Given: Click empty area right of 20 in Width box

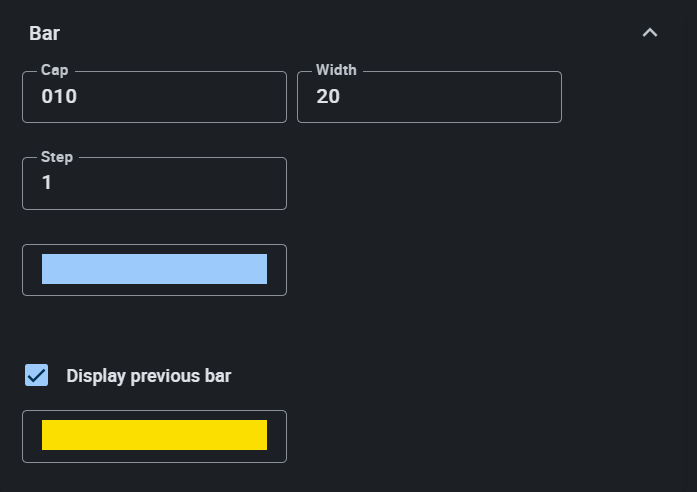Looking at the screenshot, I should [470, 98].
